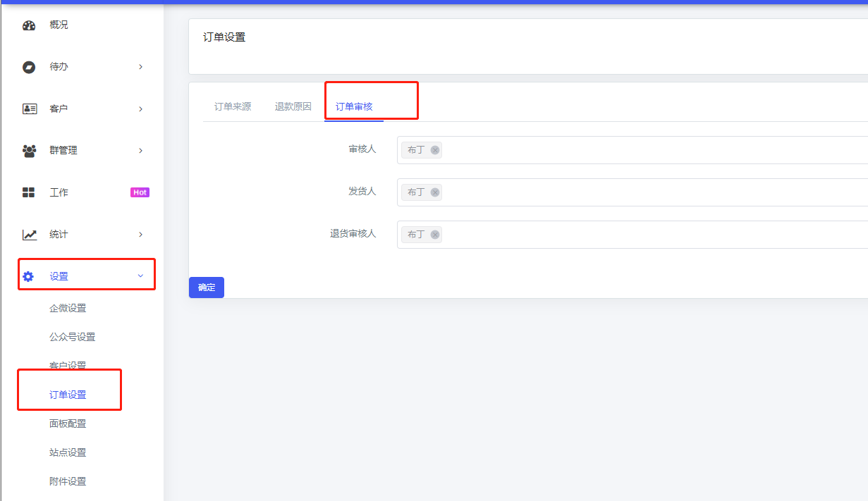The width and height of the screenshot is (868, 501).
Task: Remove 布丁 tag from 退货审核人 field
Action: [435, 235]
